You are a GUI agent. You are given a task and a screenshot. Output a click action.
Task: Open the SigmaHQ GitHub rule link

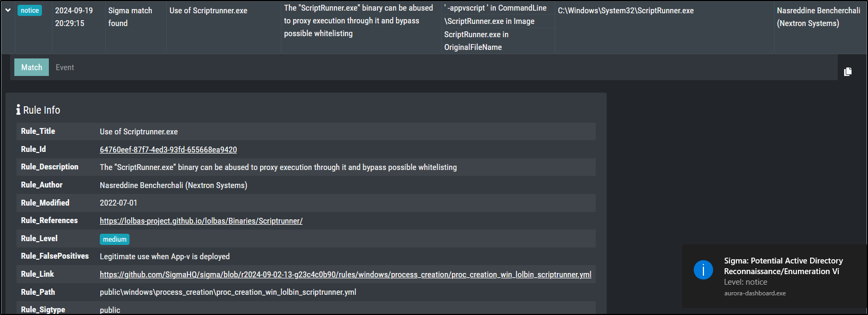click(345, 275)
